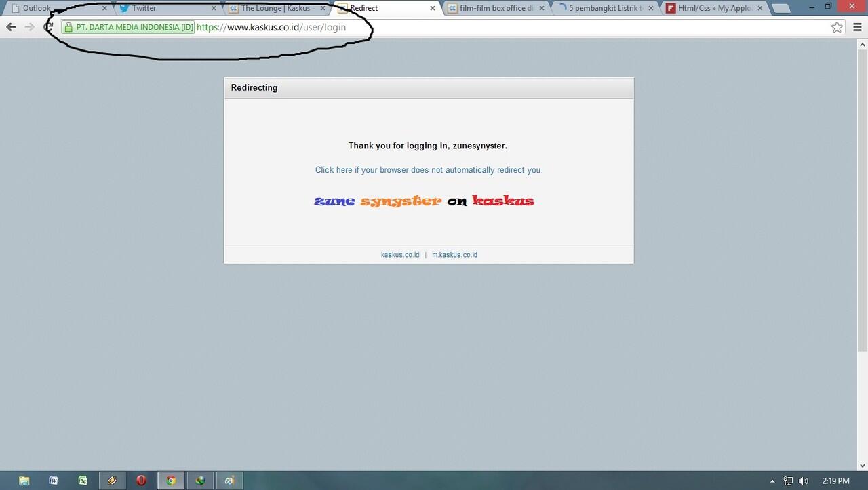The width and height of the screenshot is (868, 490).
Task: Click the forward navigation arrow
Action: pos(29,27)
